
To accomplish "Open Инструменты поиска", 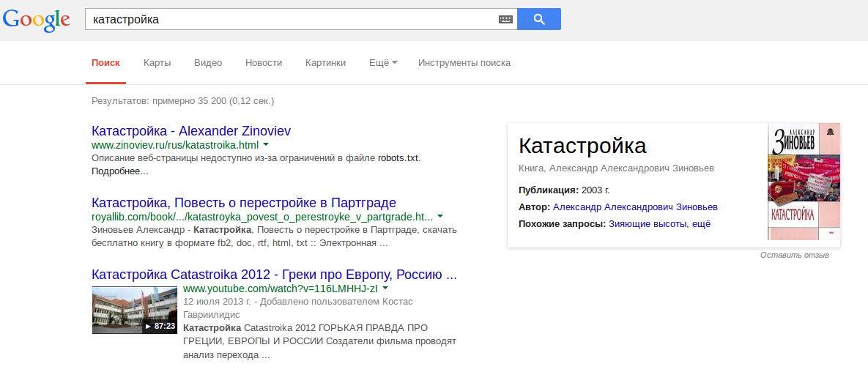I will (x=464, y=62).
